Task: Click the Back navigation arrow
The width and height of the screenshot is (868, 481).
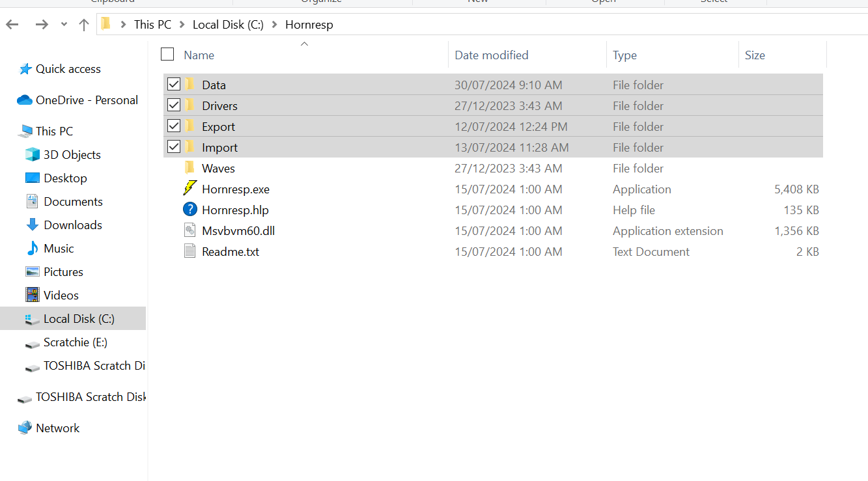Action: (12, 25)
